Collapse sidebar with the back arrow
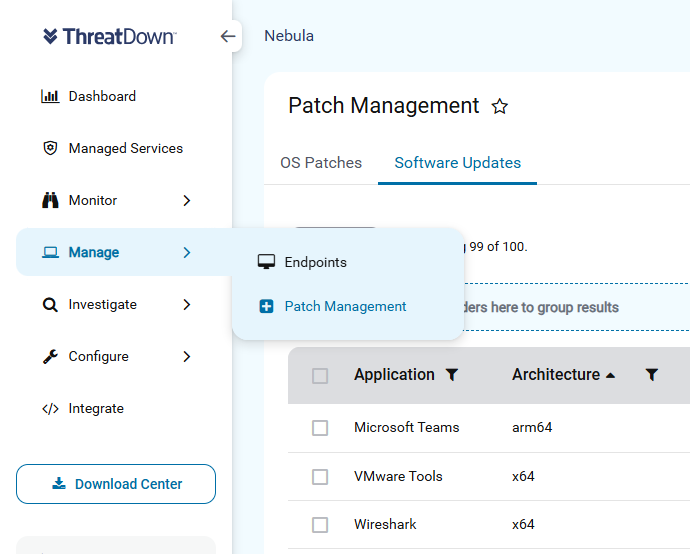690x554 pixels. click(228, 36)
